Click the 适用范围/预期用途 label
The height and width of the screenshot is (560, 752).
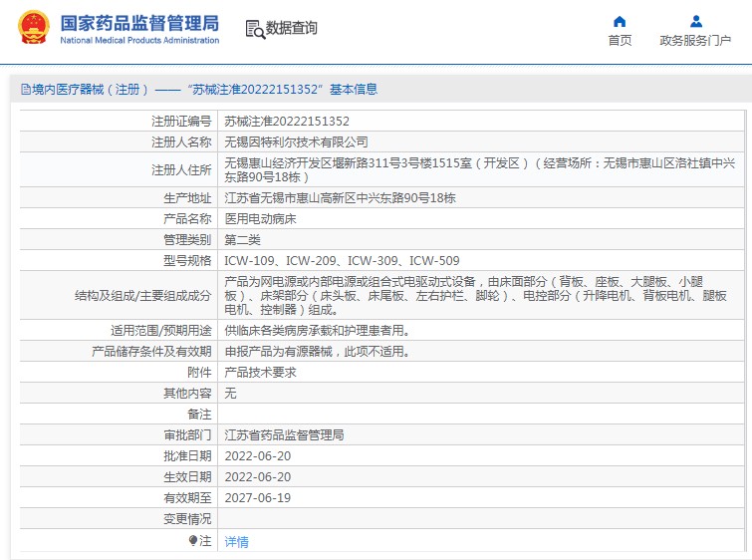(161, 330)
